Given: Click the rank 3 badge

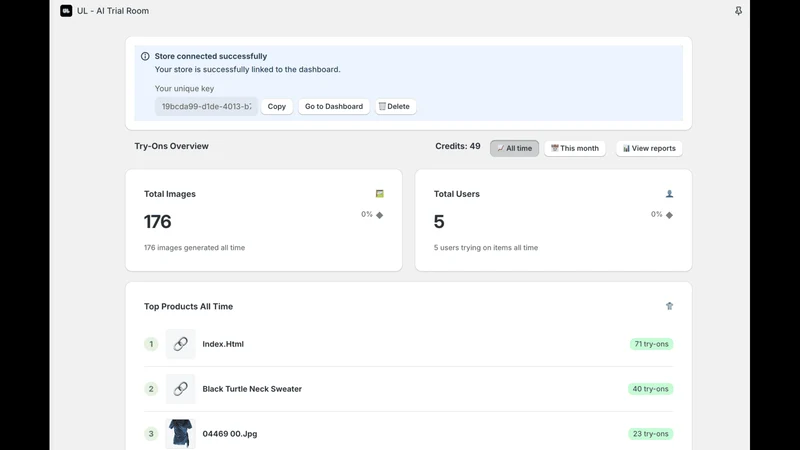Looking at the screenshot, I should click(151, 434).
